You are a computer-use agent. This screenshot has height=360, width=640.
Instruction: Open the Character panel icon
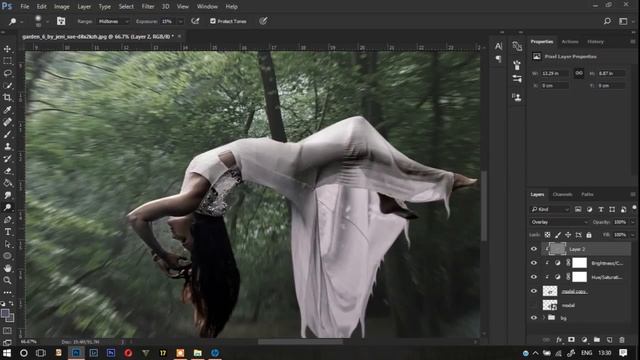(x=498, y=47)
